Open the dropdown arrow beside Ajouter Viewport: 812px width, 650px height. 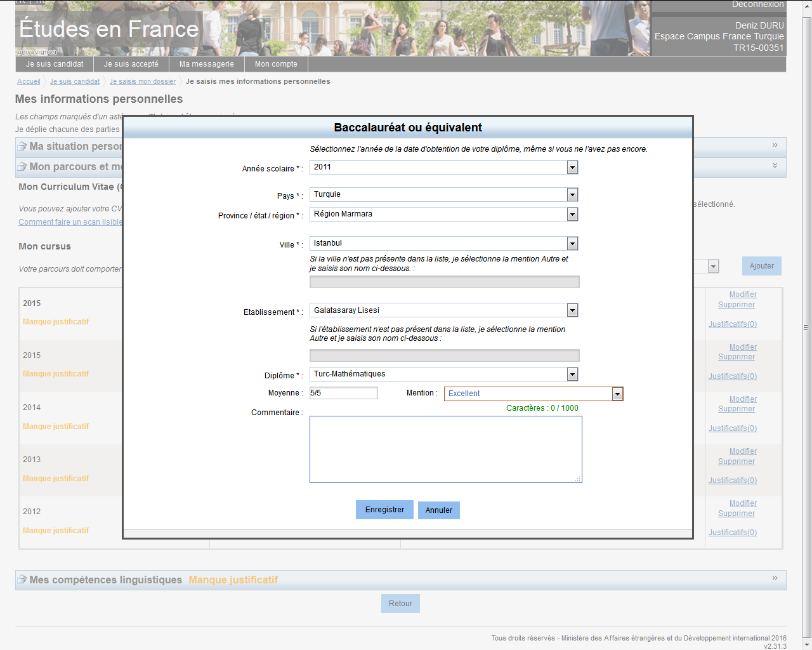point(713,267)
